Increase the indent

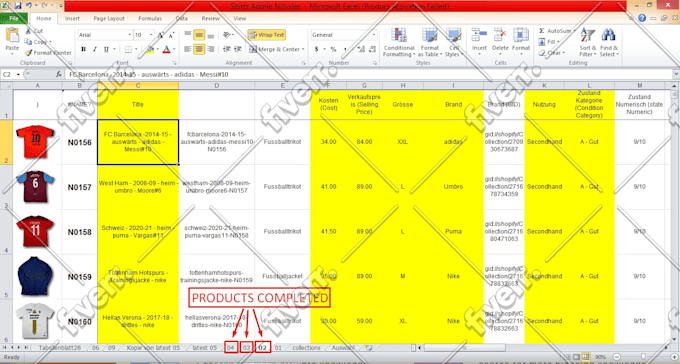238,49
